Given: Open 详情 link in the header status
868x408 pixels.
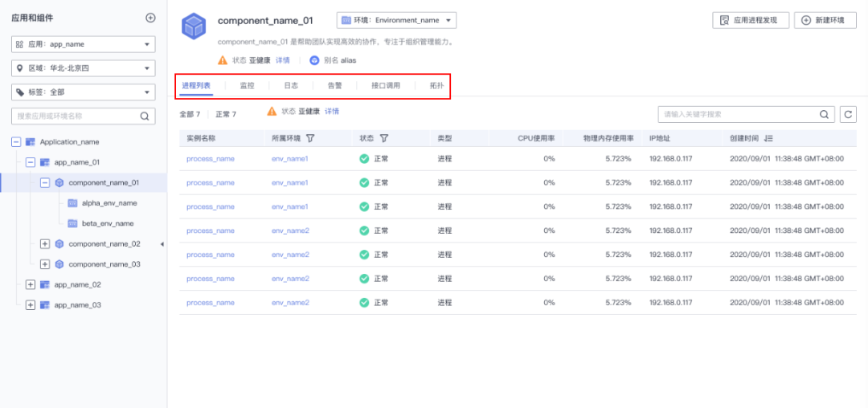Looking at the screenshot, I should tap(283, 60).
